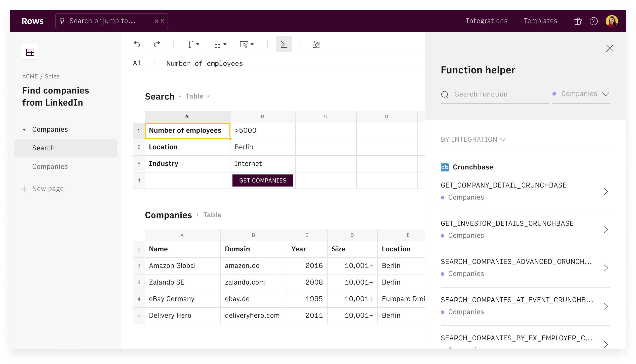Image resolution: width=636 pixels, height=364 pixels.
Task: Collapse the Companies tree in sidebar
Action: (24, 130)
